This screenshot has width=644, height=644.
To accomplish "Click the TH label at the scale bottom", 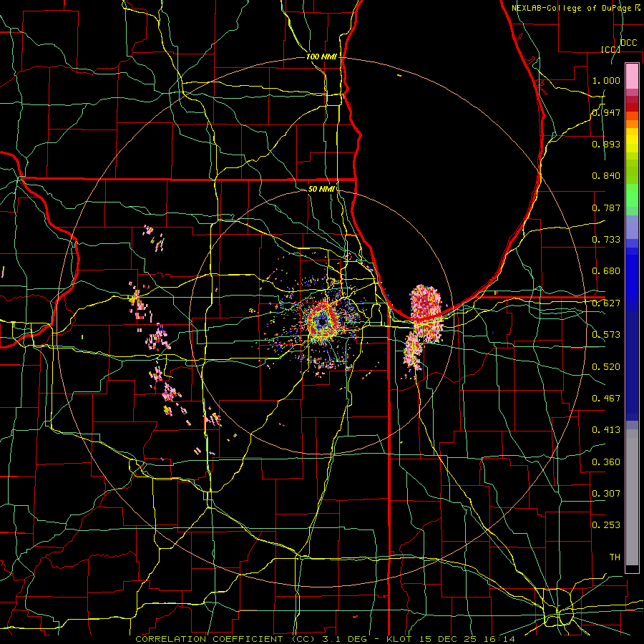I will click(x=615, y=557).
